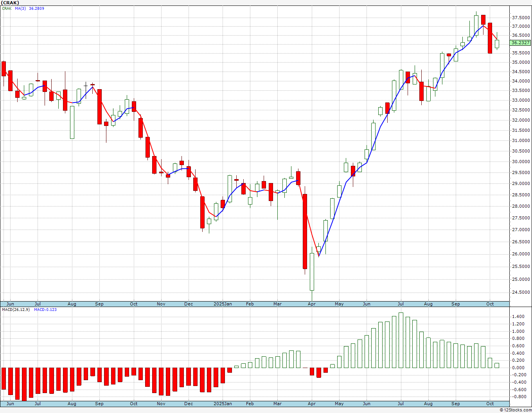The image size is (532, 413).
Task: Click the 28.0000 price axis label
Action: [x=521, y=206]
